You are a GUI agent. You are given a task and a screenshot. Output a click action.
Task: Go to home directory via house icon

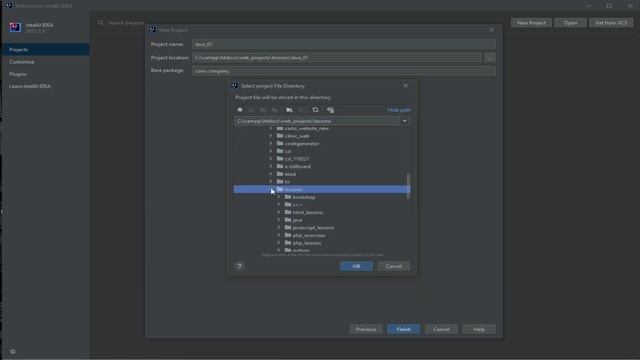pos(240,110)
